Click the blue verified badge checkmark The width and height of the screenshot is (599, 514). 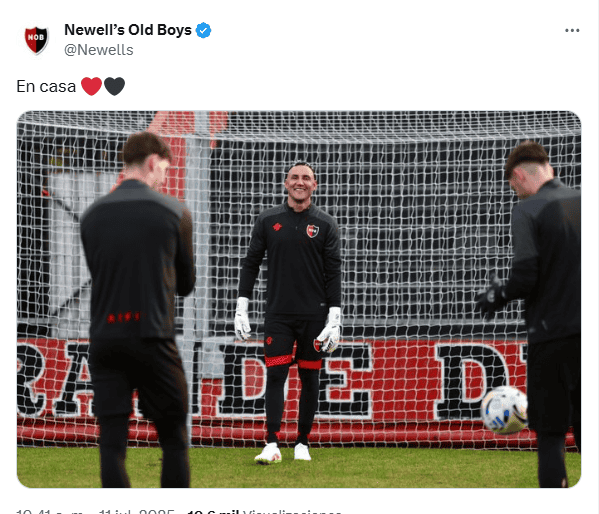(x=204, y=30)
